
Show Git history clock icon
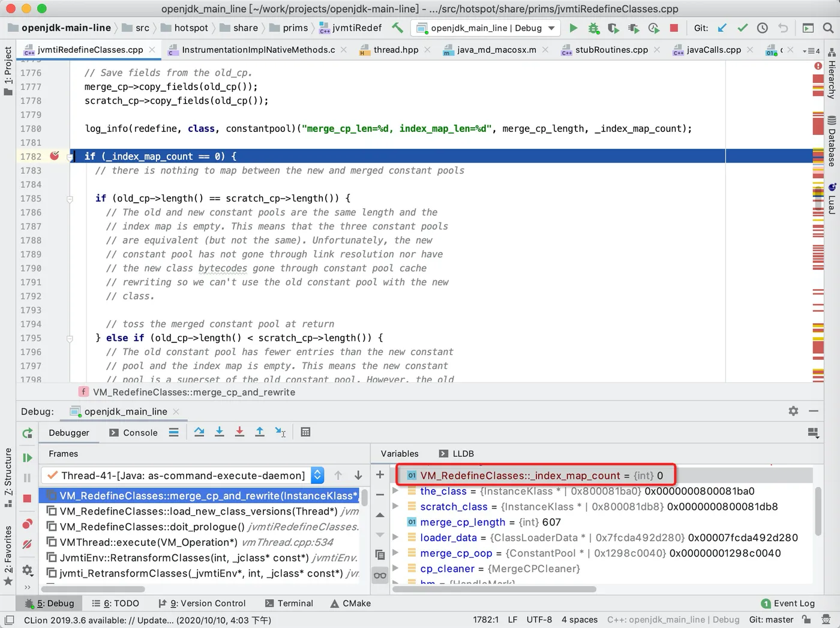coord(763,28)
